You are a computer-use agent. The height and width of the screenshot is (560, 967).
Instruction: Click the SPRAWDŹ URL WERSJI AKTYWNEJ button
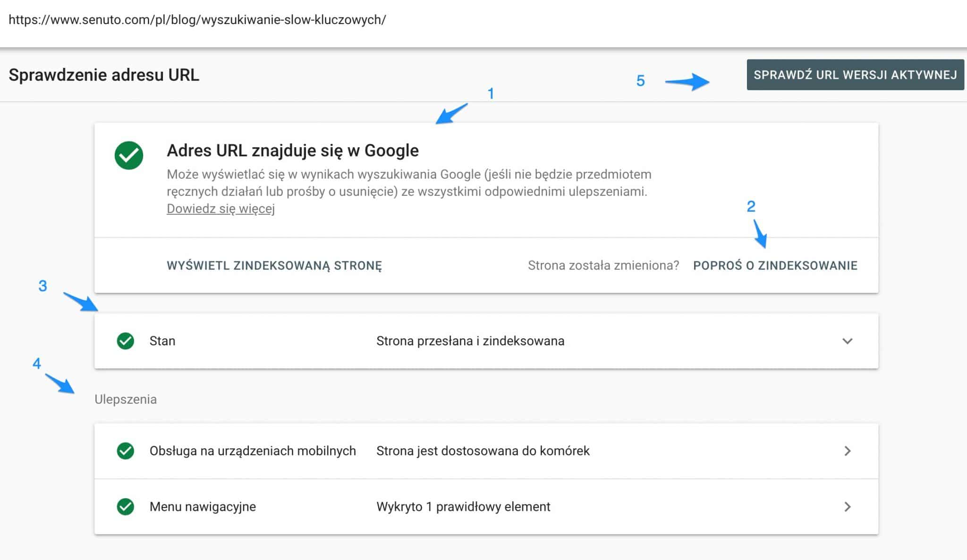855,75
